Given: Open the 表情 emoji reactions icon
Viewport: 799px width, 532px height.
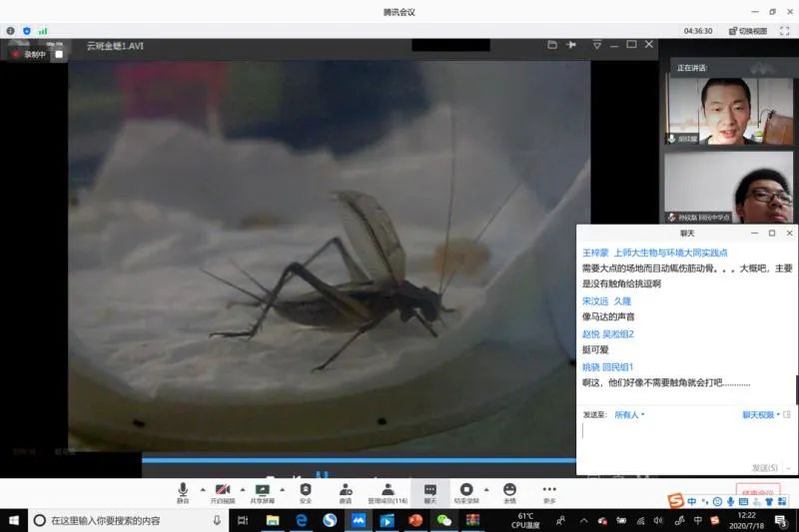Looking at the screenshot, I should point(509,490).
